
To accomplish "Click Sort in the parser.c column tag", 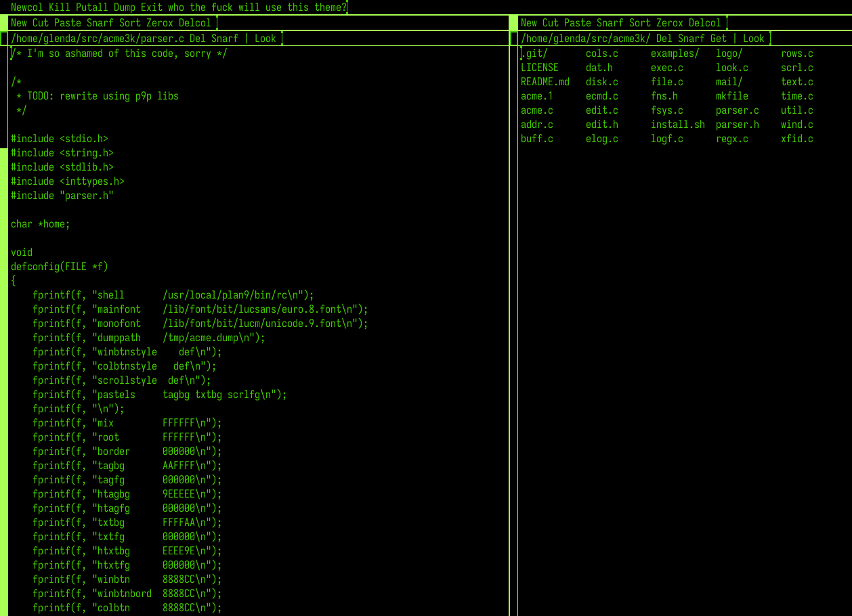I will tap(130, 23).
